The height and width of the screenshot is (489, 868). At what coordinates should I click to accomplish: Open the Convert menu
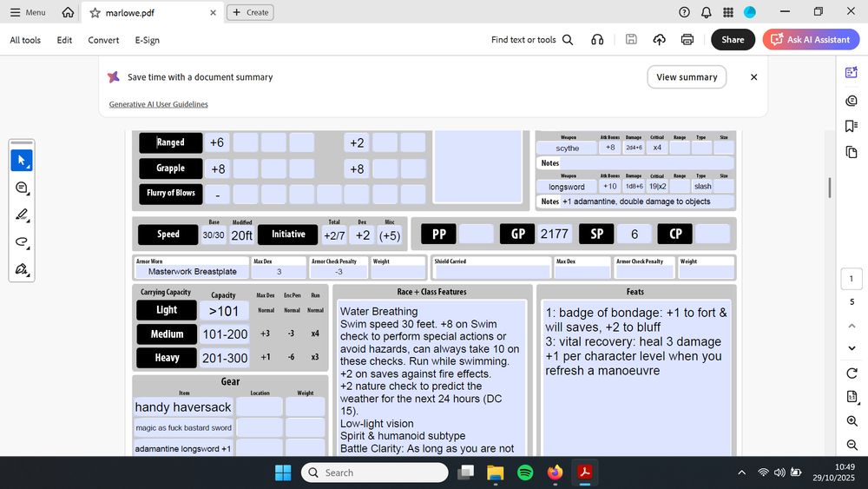[103, 40]
